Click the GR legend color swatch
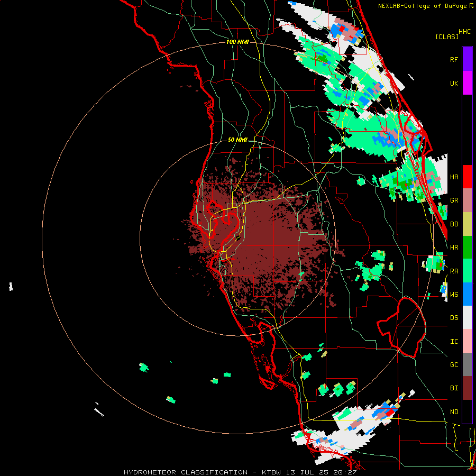This screenshot has width=476, height=476. tap(467, 200)
